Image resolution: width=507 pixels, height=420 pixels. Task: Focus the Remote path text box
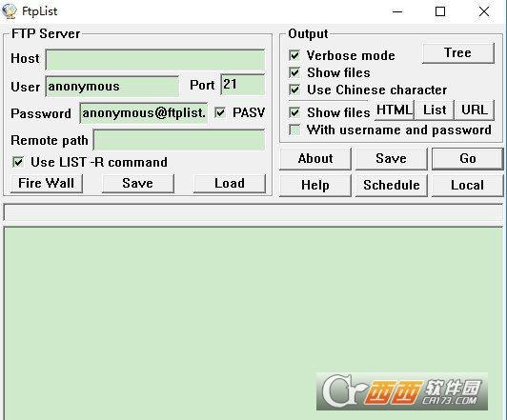[179, 140]
